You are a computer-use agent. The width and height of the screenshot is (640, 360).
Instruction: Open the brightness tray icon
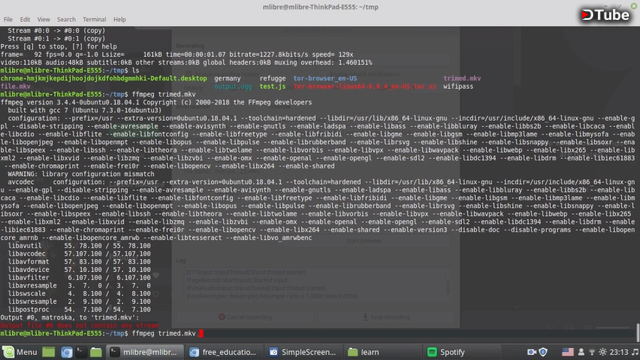[602, 352]
